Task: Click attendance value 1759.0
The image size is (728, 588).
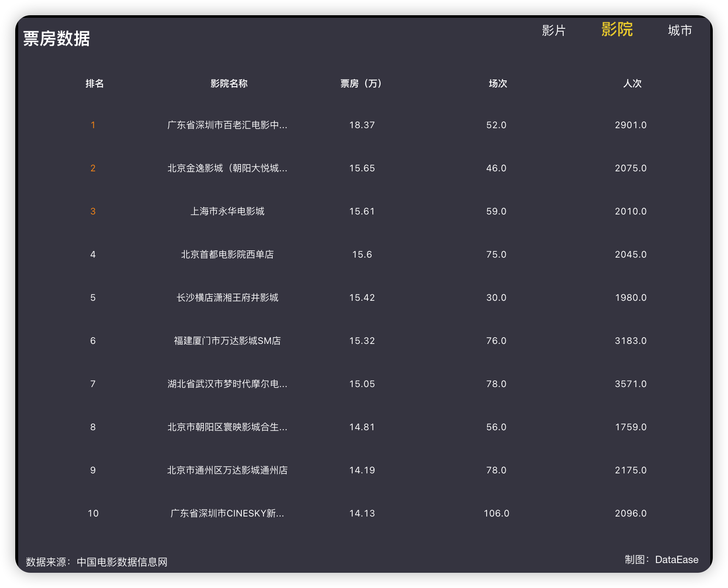Action: [631, 427]
